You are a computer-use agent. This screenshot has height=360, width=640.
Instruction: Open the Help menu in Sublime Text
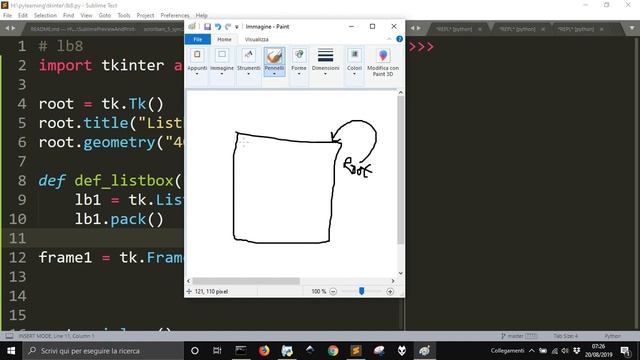[x=201, y=16]
